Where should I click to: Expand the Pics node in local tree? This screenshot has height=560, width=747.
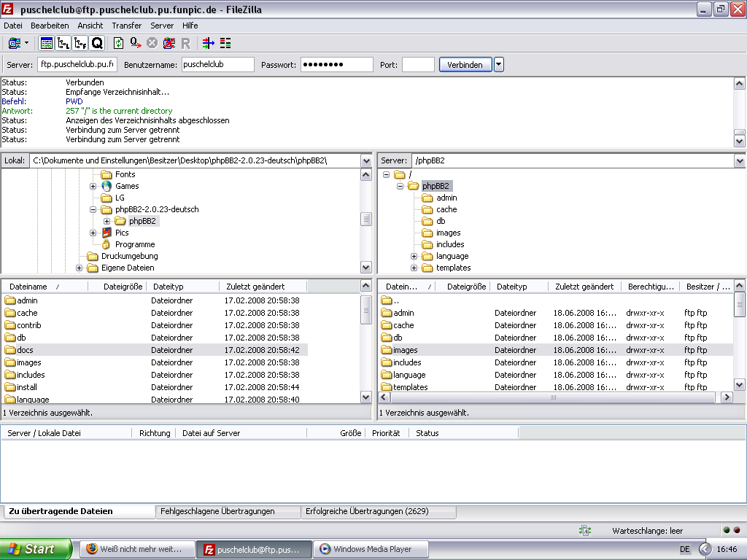point(93,233)
